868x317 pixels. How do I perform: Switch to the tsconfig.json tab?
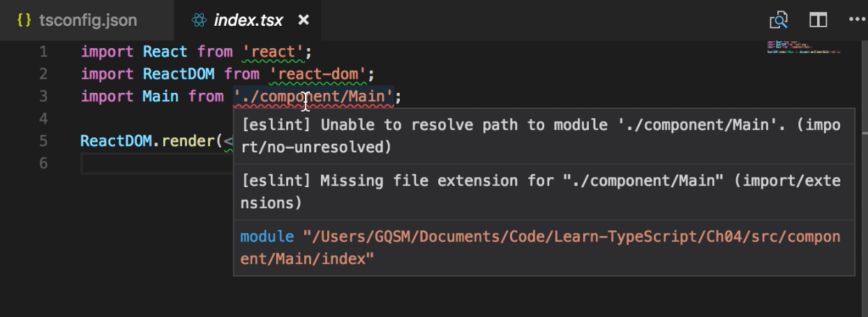click(x=77, y=20)
